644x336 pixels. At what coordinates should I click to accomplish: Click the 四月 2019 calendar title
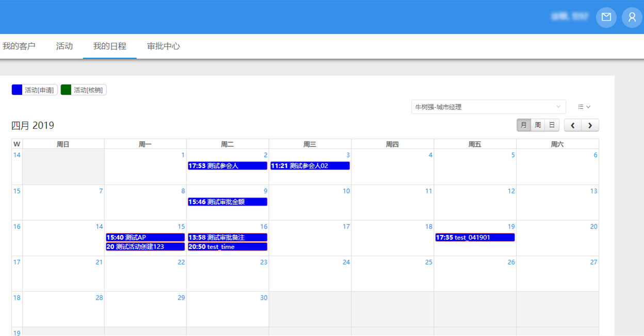click(33, 125)
